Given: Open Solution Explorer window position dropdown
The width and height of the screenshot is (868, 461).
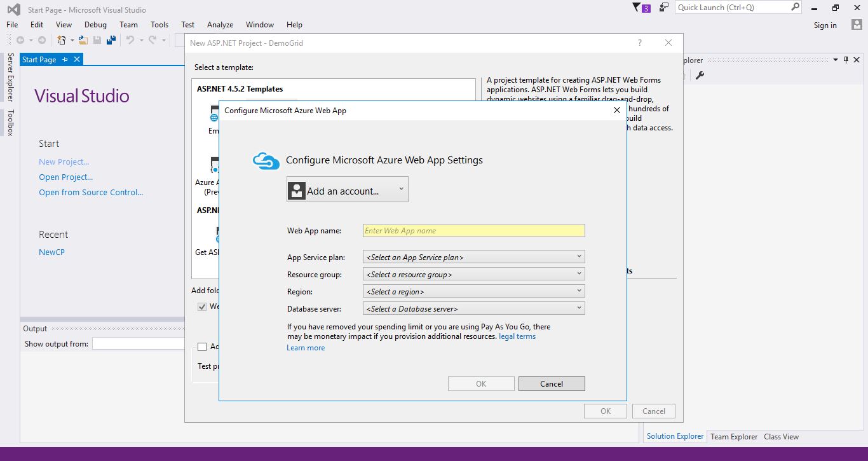Looking at the screenshot, I should (x=836, y=60).
